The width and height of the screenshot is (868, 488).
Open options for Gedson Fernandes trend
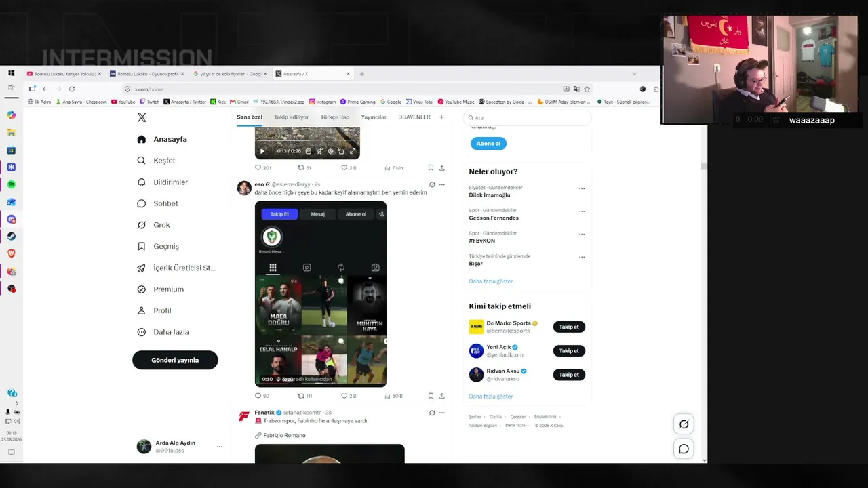click(x=582, y=211)
